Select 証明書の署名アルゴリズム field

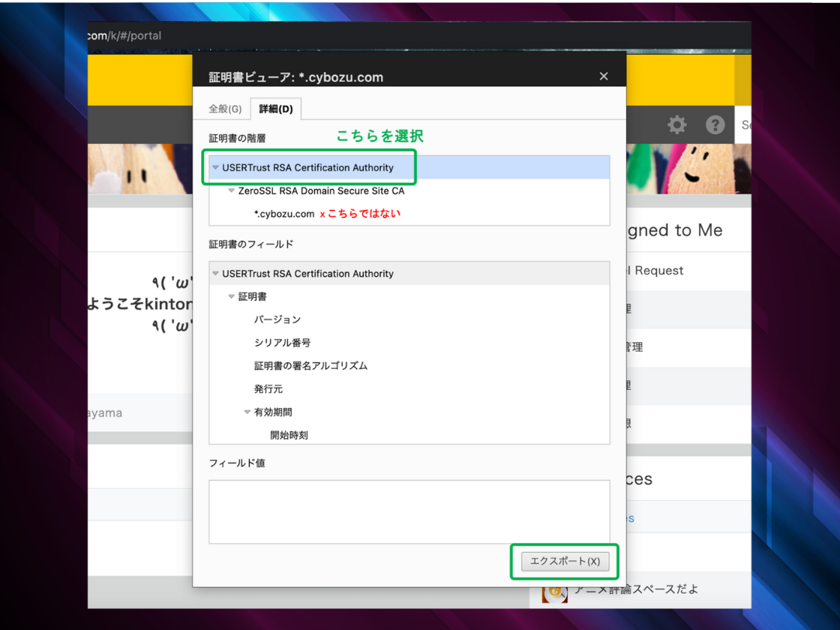coord(310,366)
